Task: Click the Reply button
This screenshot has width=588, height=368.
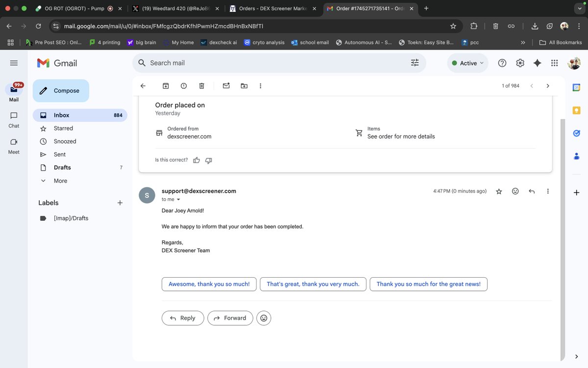Action: coord(182,318)
